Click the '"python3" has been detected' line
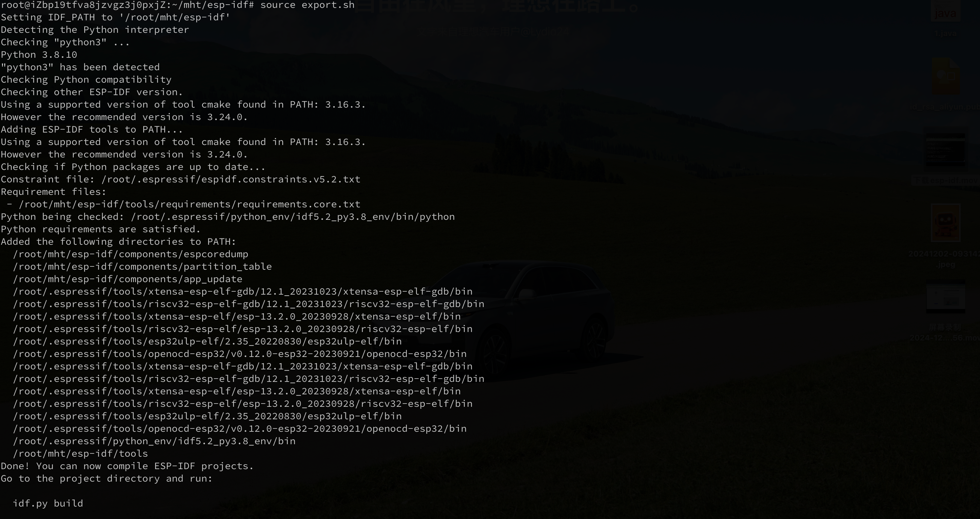The width and height of the screenshot is (980, 519). pyautogui.click(x=80, y=67)
